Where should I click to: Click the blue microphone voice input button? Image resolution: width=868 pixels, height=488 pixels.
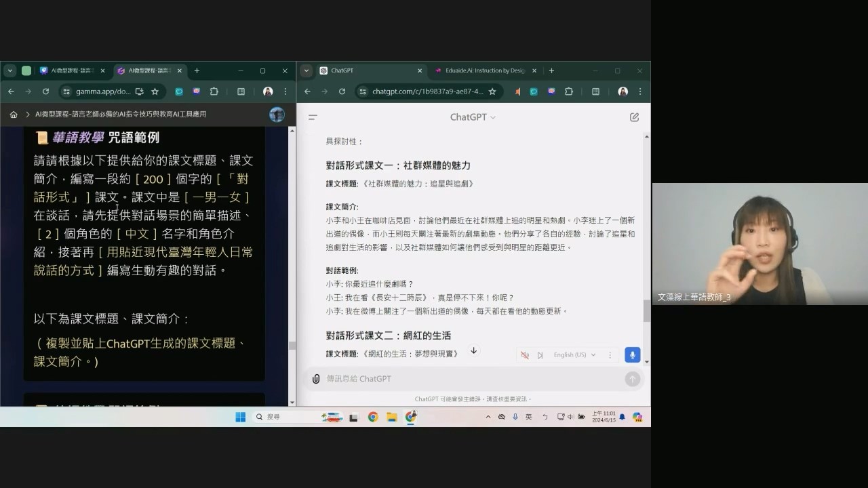click(x=632, y=355)
